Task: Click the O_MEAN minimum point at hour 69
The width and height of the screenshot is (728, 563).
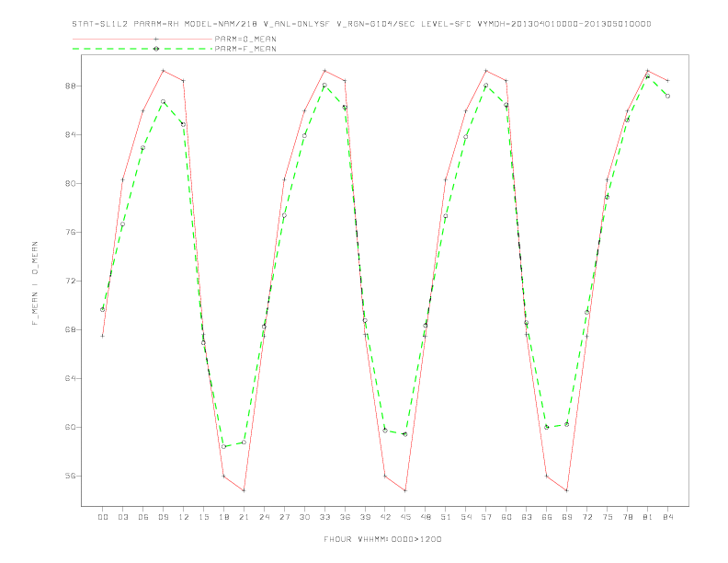Action: 567,490
